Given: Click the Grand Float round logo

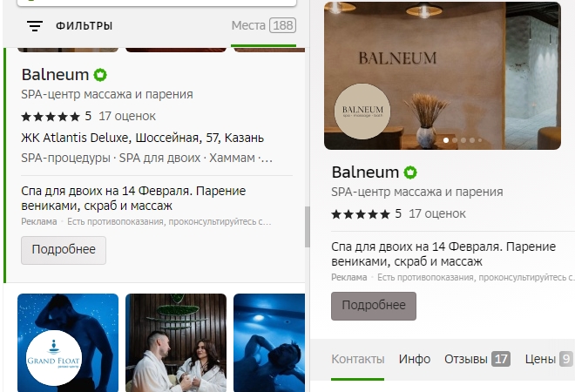Looking at the screenshot, I should pyautogui.click(x=53, y=358).
